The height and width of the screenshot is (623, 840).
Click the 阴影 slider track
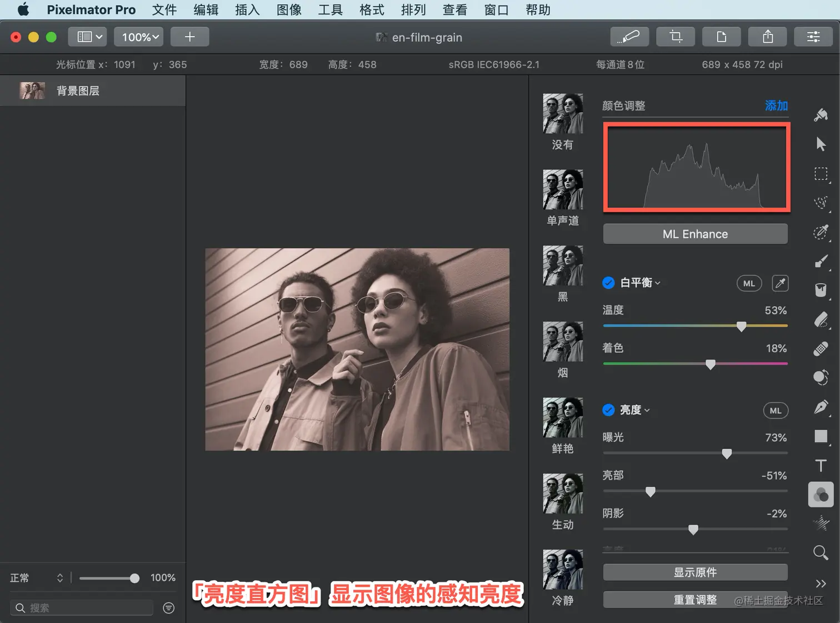[695, 529]
